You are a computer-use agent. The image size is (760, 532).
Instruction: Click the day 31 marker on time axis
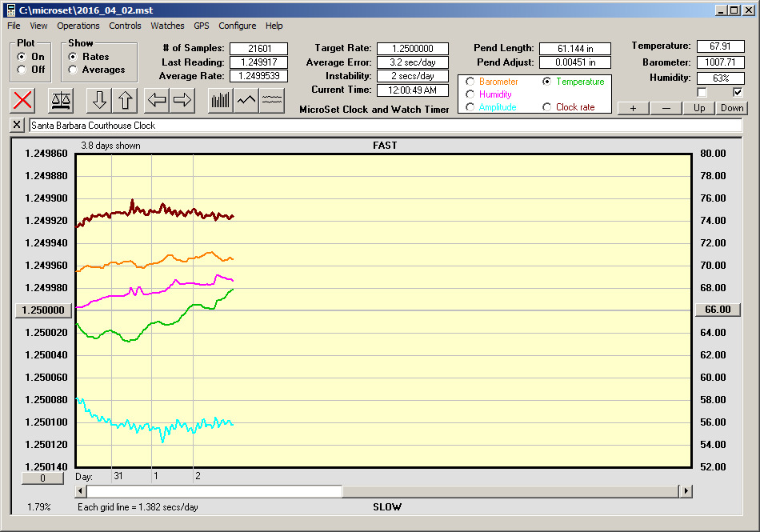(x=118, y=476)
